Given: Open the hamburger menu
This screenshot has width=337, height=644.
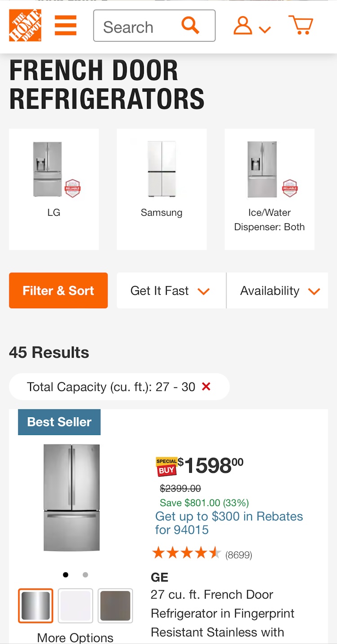Looking at the screenshot, I should [x=66, y=26].
